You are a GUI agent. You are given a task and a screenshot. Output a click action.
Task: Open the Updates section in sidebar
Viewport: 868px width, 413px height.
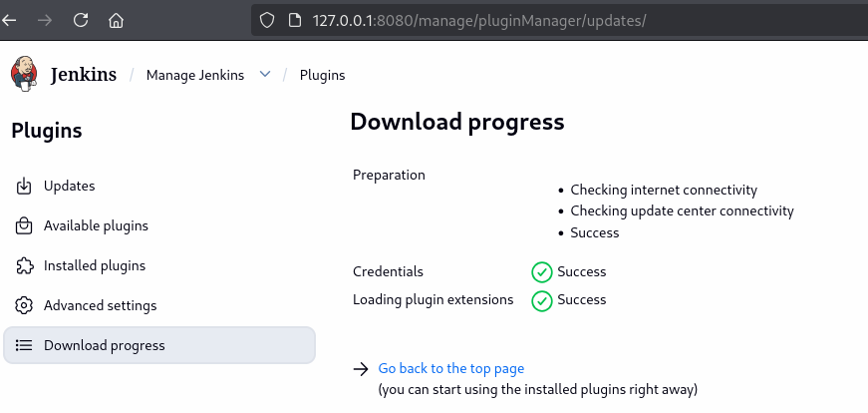(x=69, y=187)
